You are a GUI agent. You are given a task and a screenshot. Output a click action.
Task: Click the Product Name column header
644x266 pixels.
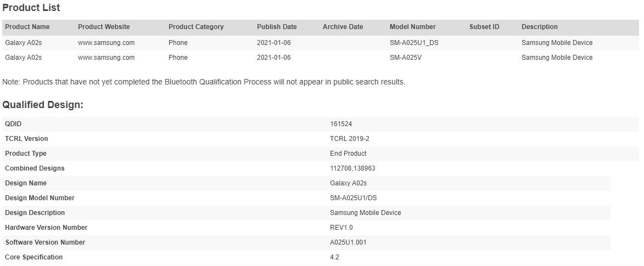pos(27,27)
